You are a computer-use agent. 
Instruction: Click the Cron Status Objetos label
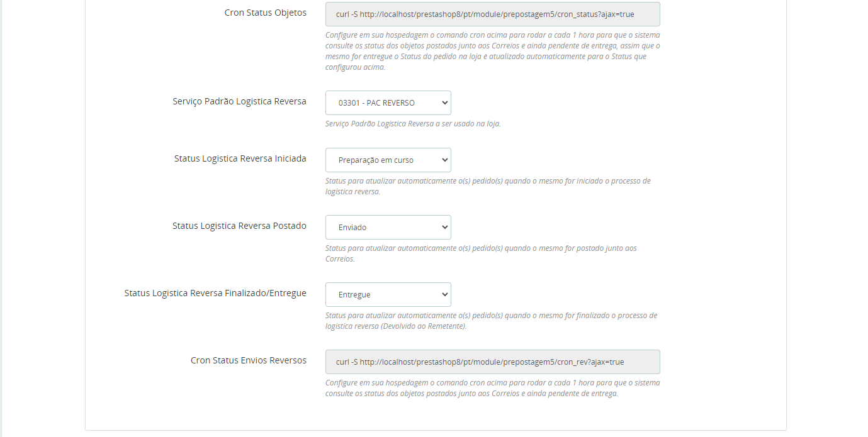point(266,13)
